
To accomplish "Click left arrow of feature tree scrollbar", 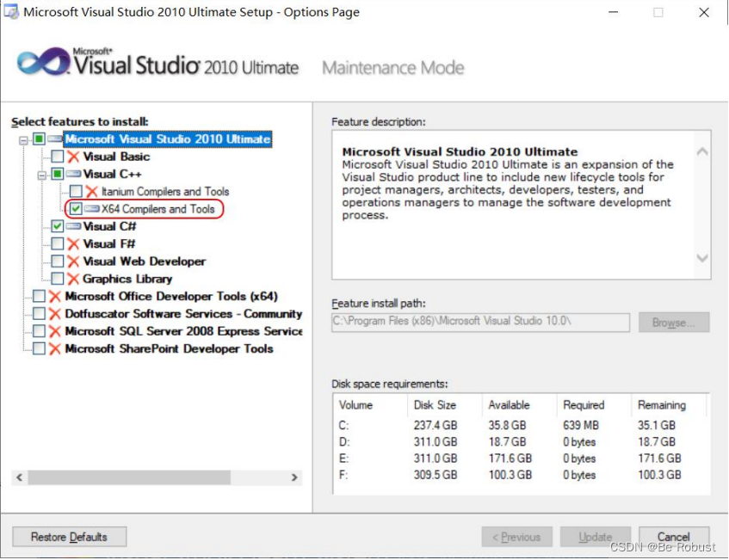I will [x=19, y=477].
